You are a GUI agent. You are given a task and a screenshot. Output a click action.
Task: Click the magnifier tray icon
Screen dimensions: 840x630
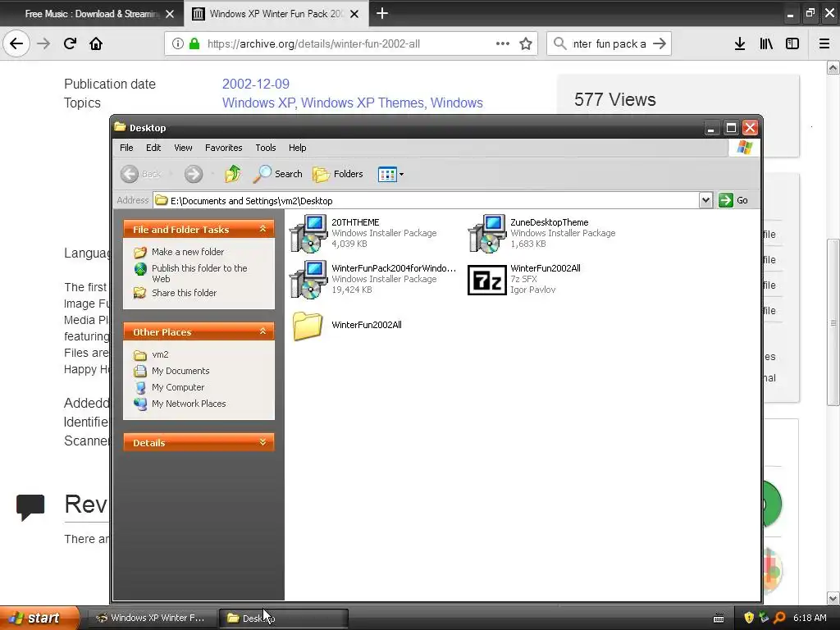point(780,618)
